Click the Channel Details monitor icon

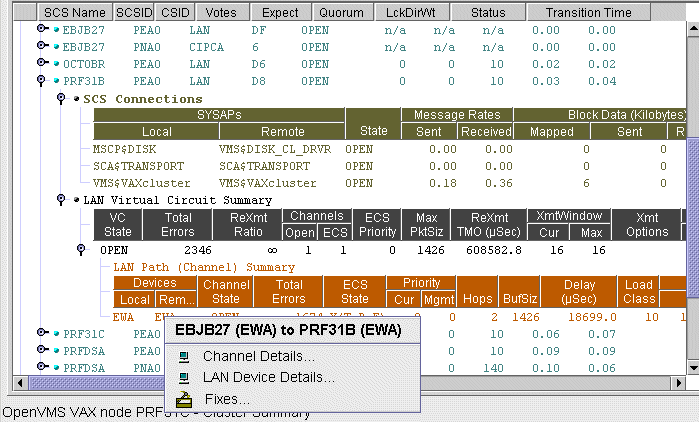[x=183, y=357]
